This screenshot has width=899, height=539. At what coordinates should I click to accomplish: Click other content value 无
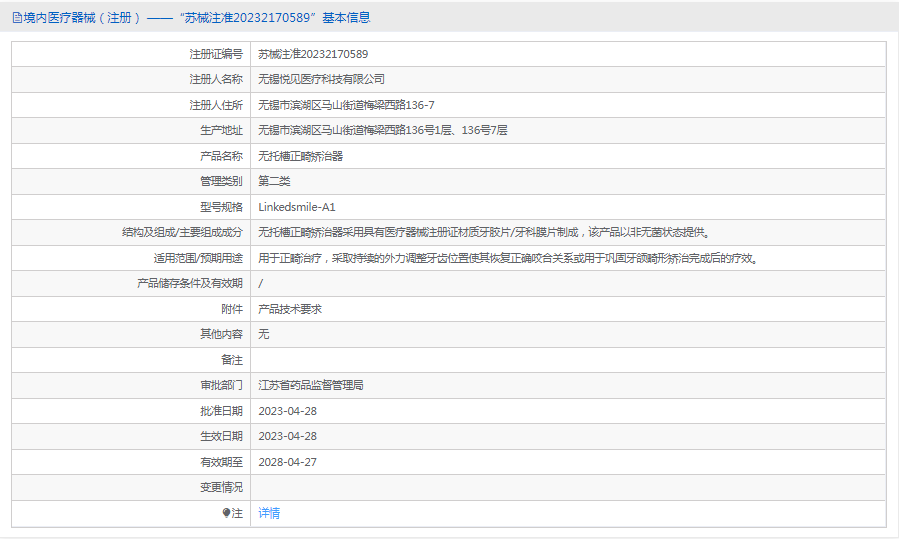(264, 334)
